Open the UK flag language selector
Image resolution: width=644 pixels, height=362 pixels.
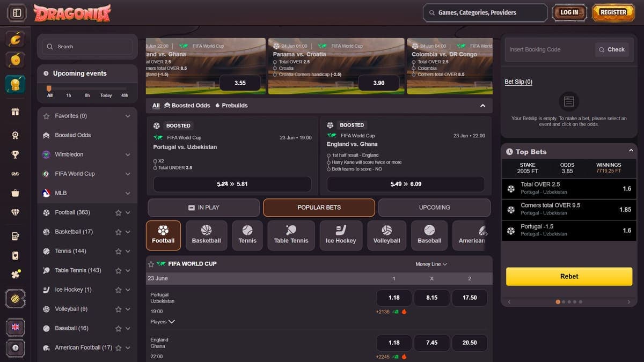click(x=16, y=327)
